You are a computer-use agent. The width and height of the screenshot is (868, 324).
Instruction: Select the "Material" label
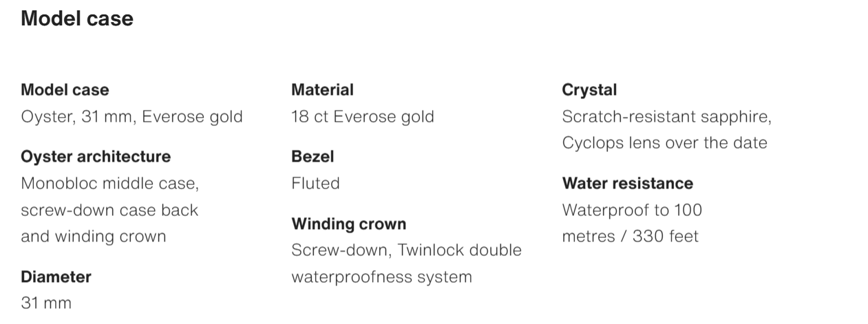[x=322, y=89]
